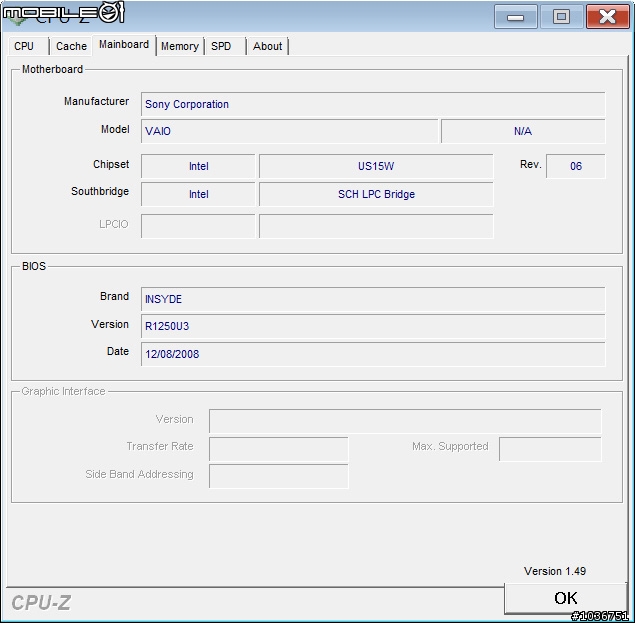Minimize the CPU-Z window
The width and height of the screenshot is (635, 624).
(516, 17)
